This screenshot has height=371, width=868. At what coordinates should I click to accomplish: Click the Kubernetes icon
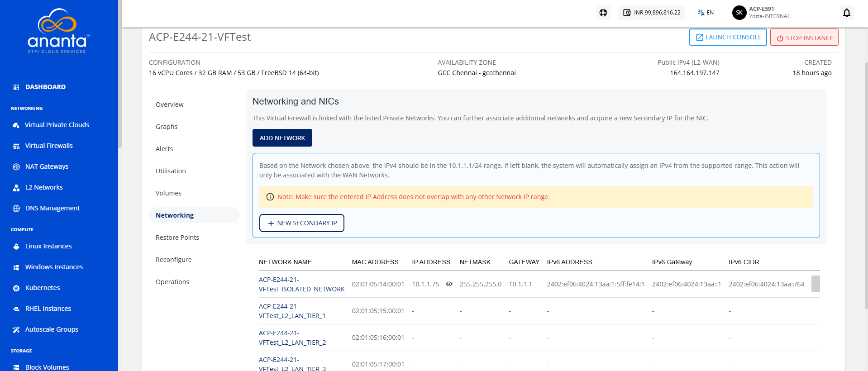click(16, 288)
